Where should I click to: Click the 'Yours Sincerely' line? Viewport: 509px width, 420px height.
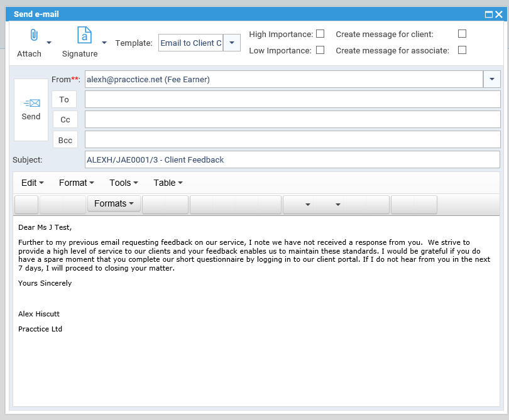(45, 283)
